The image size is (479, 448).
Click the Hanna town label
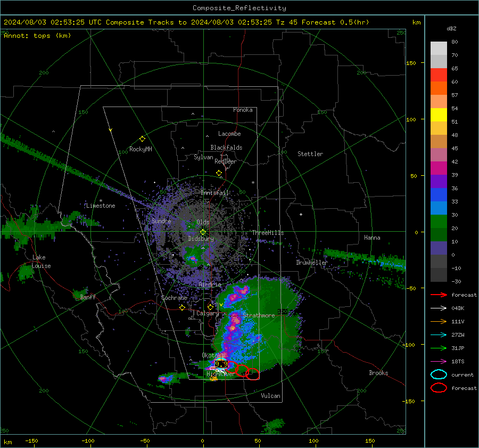coord(372,238)
